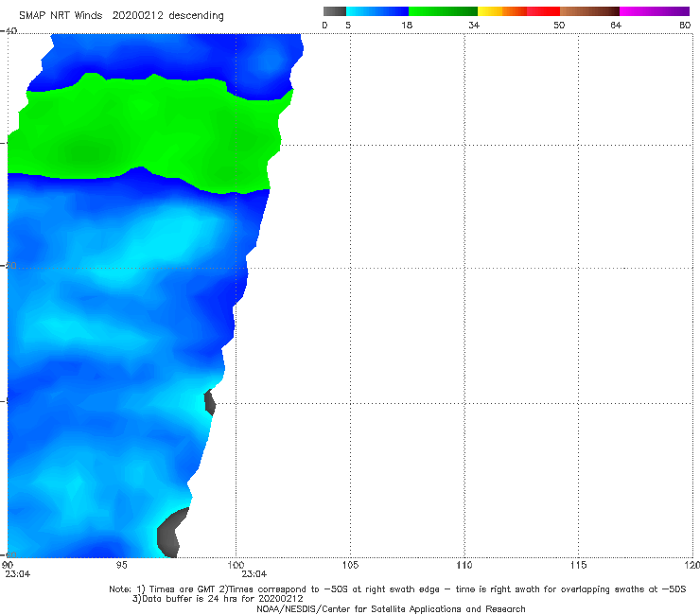
Task: Click the note "3)Data buffer is 24 hrs for 20200212"
Action: tap(218, 599)
